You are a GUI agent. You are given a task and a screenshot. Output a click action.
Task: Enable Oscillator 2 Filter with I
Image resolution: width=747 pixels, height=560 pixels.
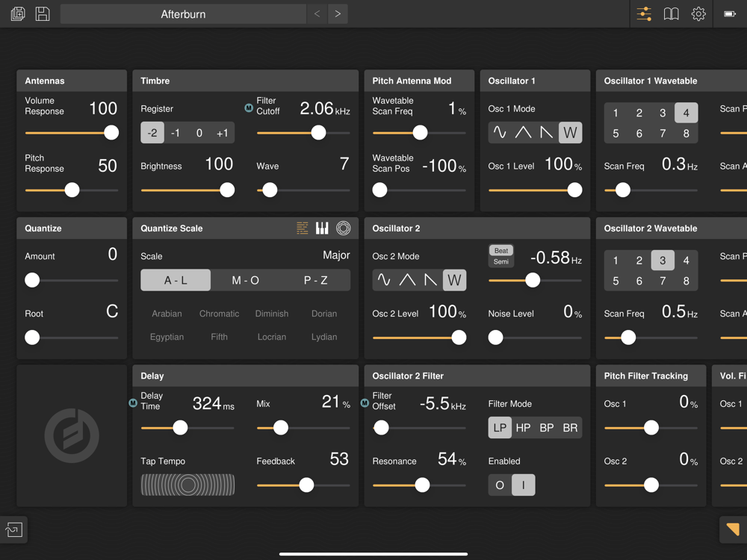tap(523, 485)
